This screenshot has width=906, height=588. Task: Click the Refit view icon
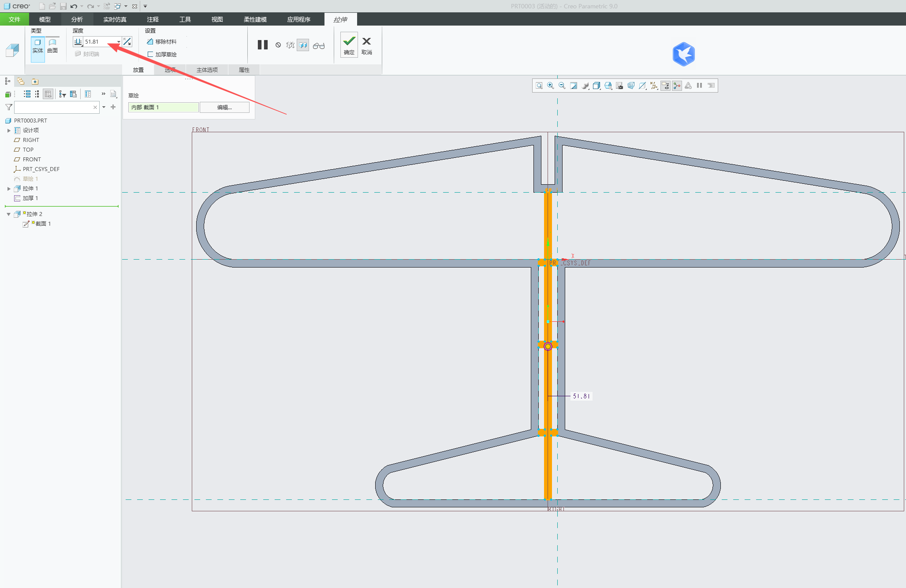pyautogui.click(x=539, y=86)
